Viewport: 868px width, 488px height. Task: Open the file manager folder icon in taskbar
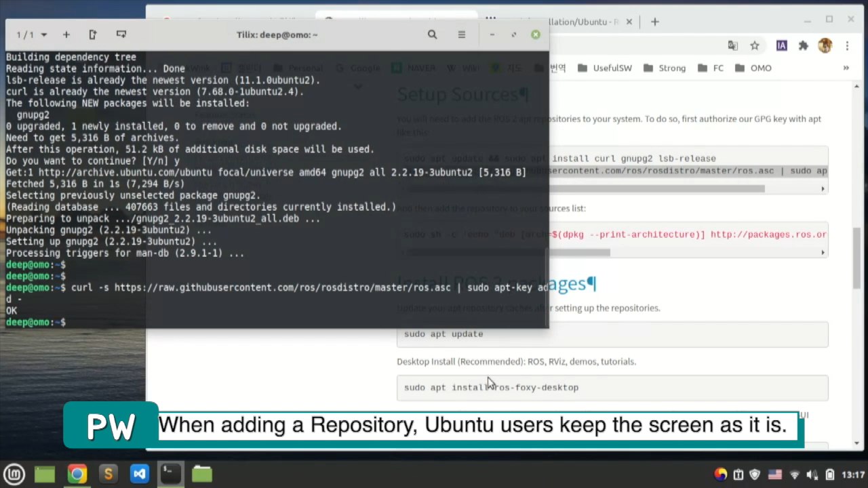202,474
